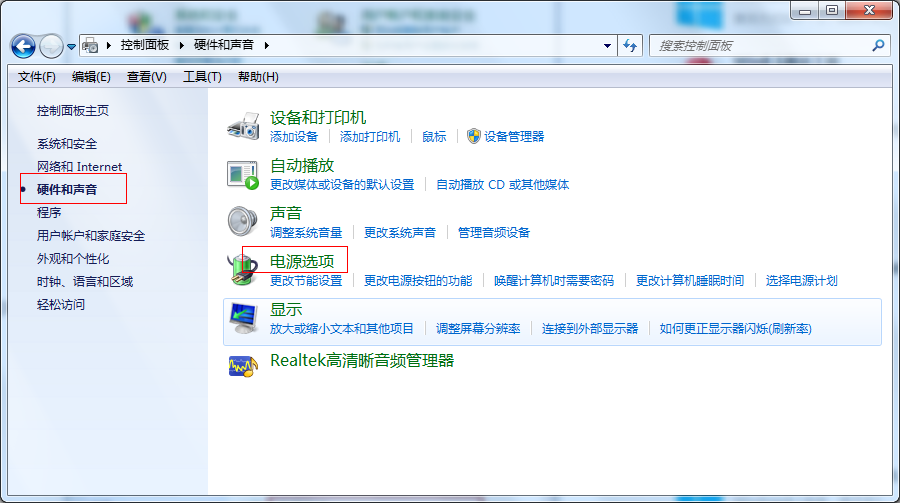
Task: Open the 查看(V) menu
Action: coord(146,76)
